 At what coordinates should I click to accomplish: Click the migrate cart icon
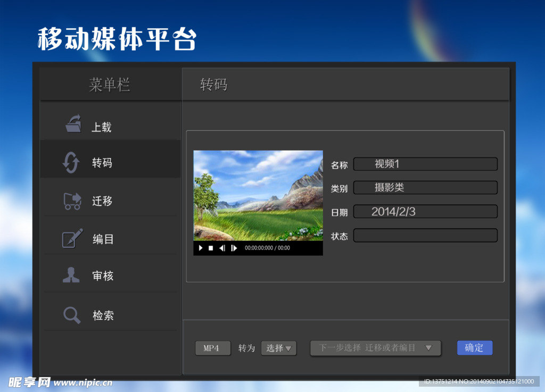tap(72, 201)
